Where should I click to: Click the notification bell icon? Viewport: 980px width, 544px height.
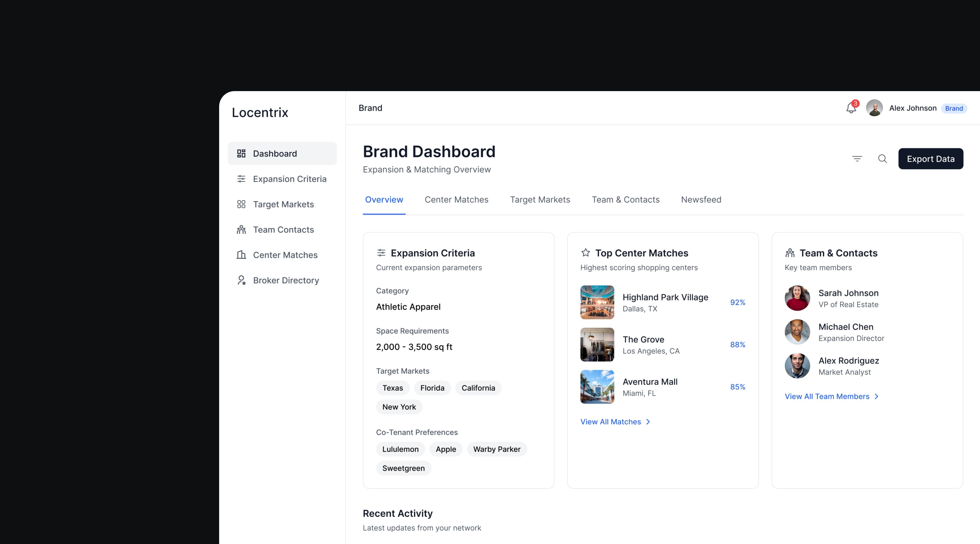pyautogui.click(x=851, y=108)
